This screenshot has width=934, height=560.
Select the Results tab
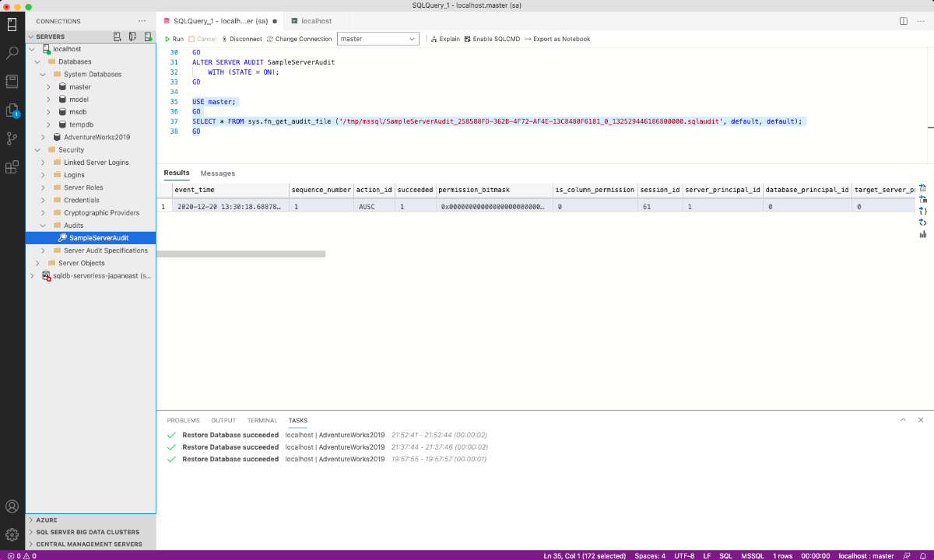tap(177, 173)
